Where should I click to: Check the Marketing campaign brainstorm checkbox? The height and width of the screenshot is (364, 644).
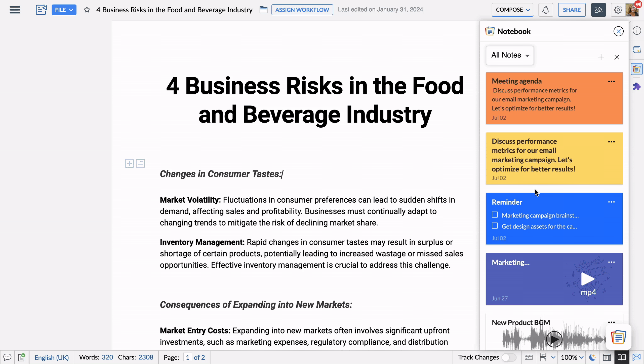click(495, 215)
